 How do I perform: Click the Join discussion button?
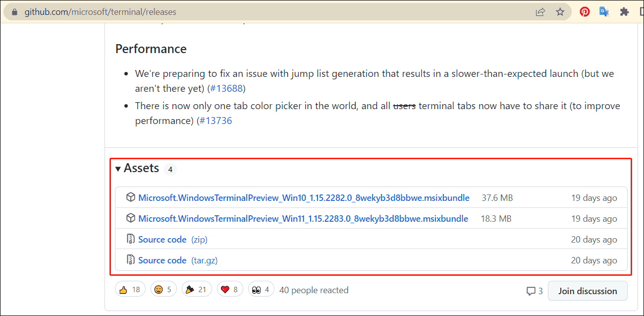[588, 291]
